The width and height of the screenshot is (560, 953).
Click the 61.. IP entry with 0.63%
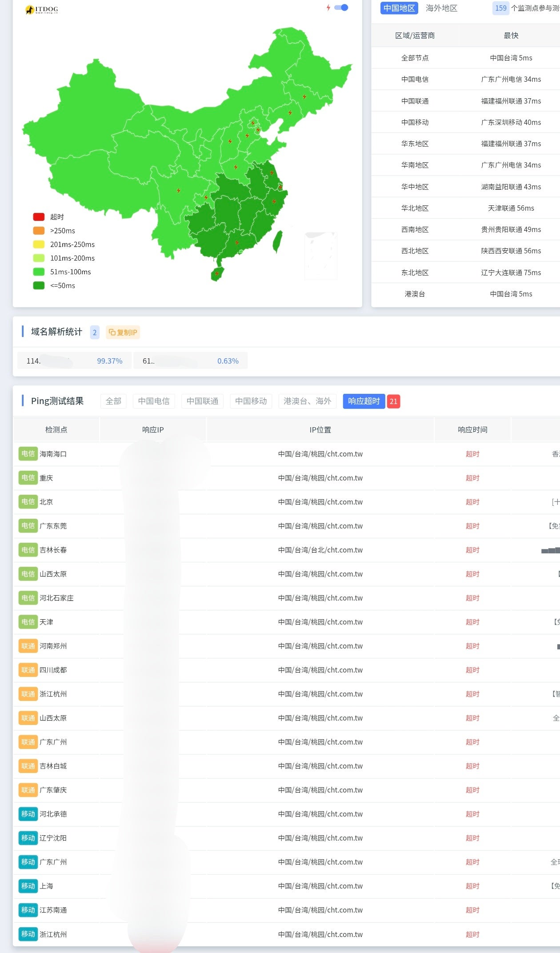tap(190, 361)
